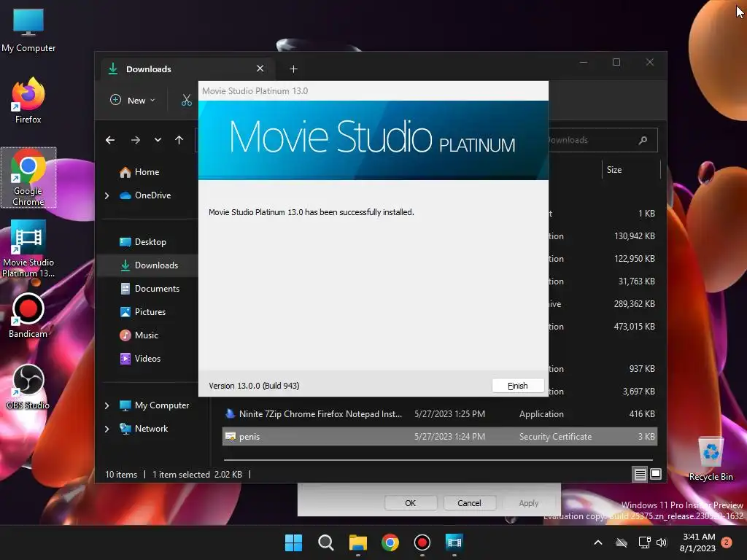Go back in File Explorer navigation
747x560 pixels.
tap(110, 140)
